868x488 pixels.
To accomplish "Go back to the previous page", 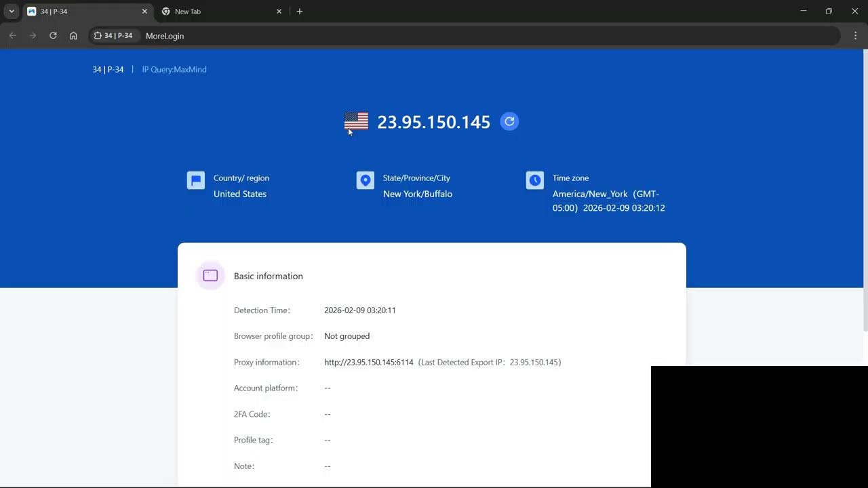I will 12,36.
